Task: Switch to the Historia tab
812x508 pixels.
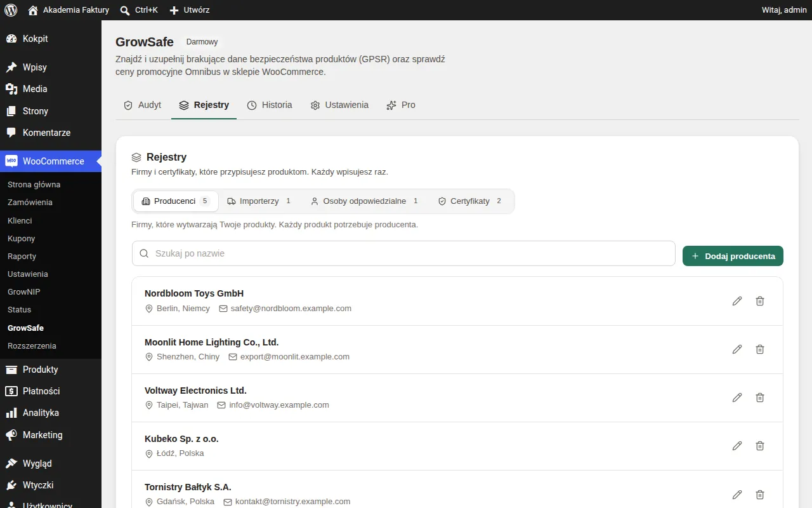Action: [x=270, y=105]
